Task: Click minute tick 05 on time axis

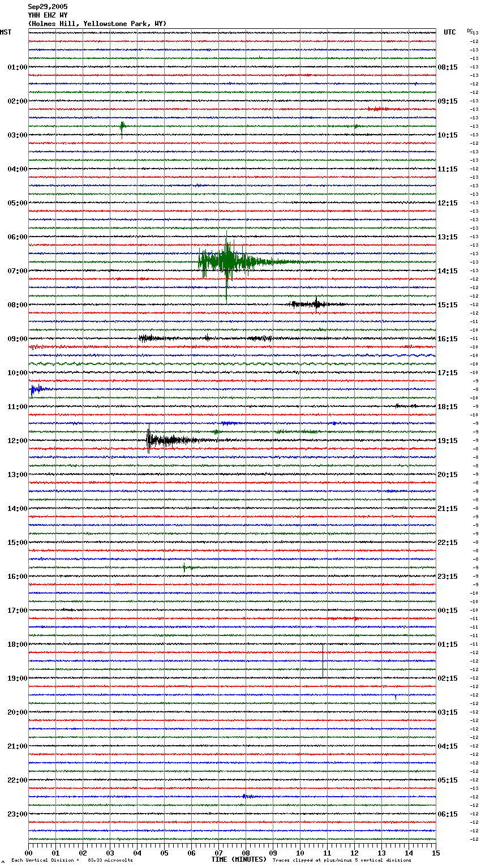Action: (x=164, y=853)
